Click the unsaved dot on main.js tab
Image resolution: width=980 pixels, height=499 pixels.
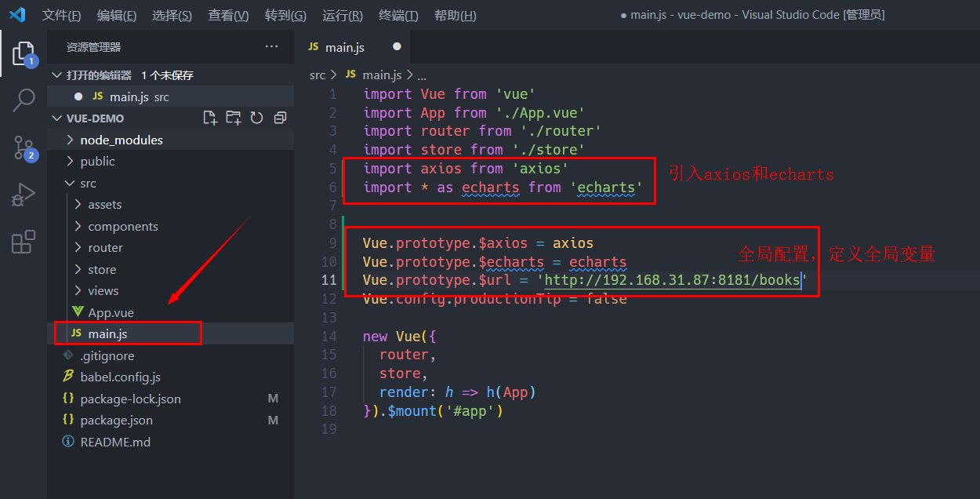pos(397,47)
